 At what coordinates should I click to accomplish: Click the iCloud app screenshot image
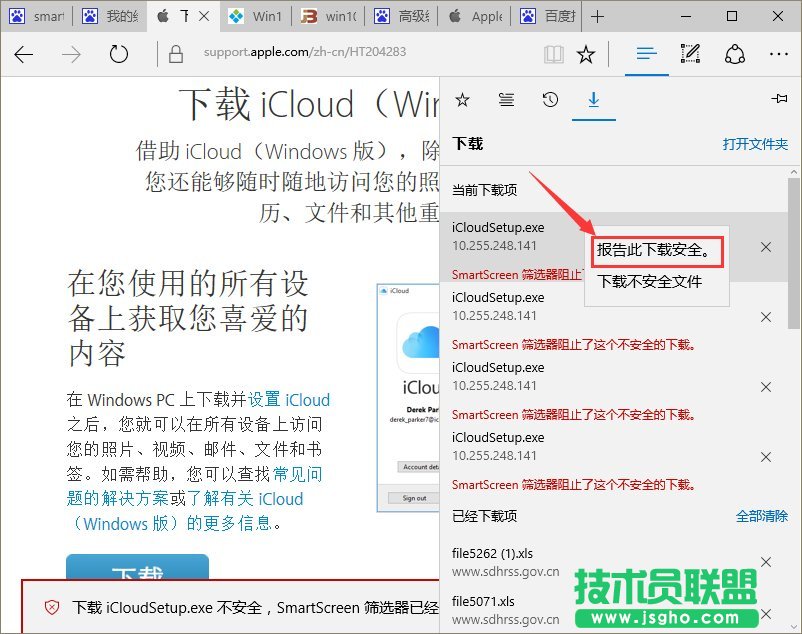[x=408, y=397]
